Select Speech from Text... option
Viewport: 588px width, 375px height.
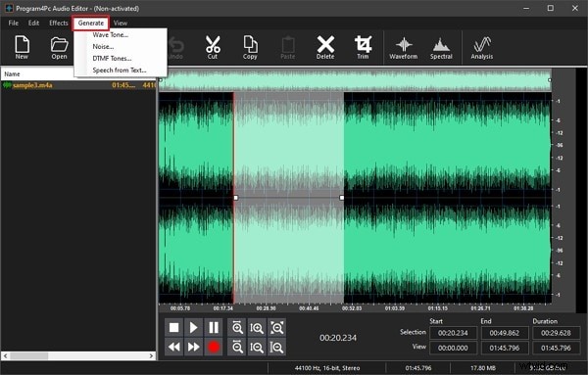click(x=120, y=70)
